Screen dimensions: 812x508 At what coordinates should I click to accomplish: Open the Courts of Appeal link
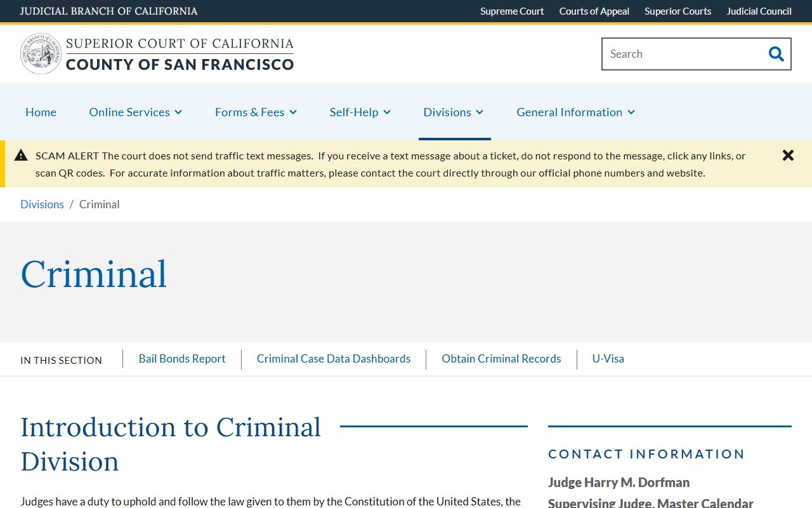coord(594,11)
